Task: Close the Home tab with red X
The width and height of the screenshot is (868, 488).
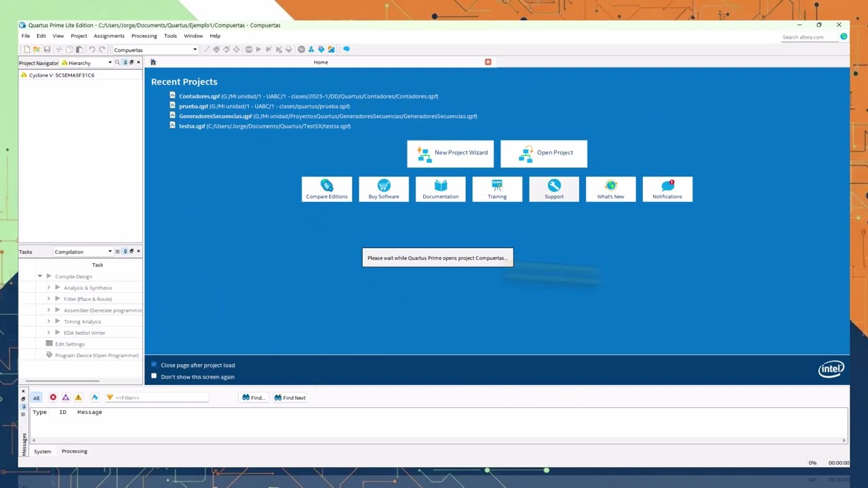Action: tap(488, 62)
